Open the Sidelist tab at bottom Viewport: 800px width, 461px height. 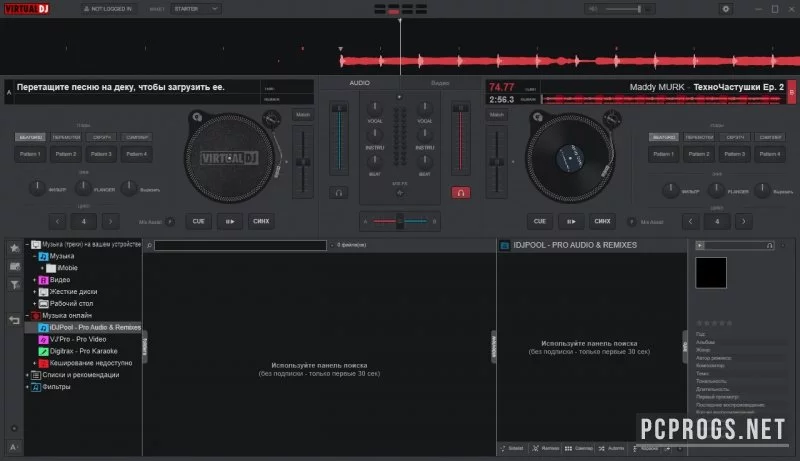[512, 448]
